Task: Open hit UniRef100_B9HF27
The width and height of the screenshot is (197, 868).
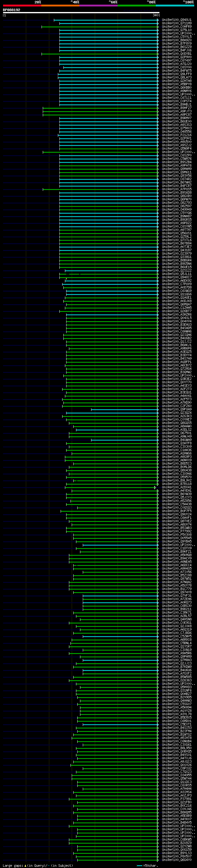Action: click(176, 108)
